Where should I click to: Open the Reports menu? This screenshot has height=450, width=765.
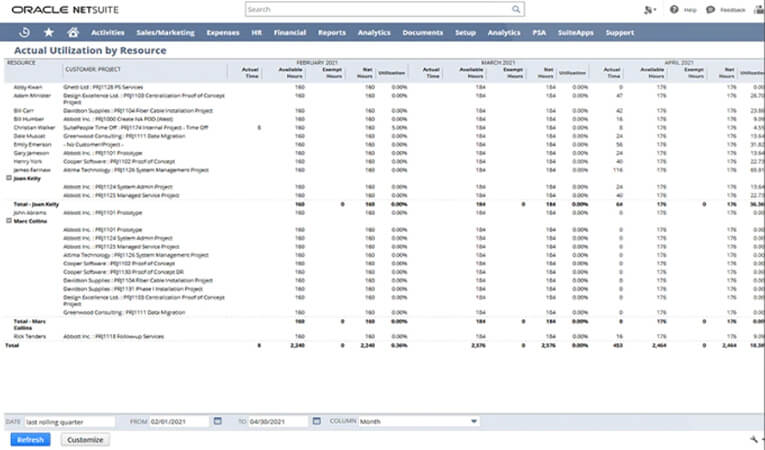332,32
